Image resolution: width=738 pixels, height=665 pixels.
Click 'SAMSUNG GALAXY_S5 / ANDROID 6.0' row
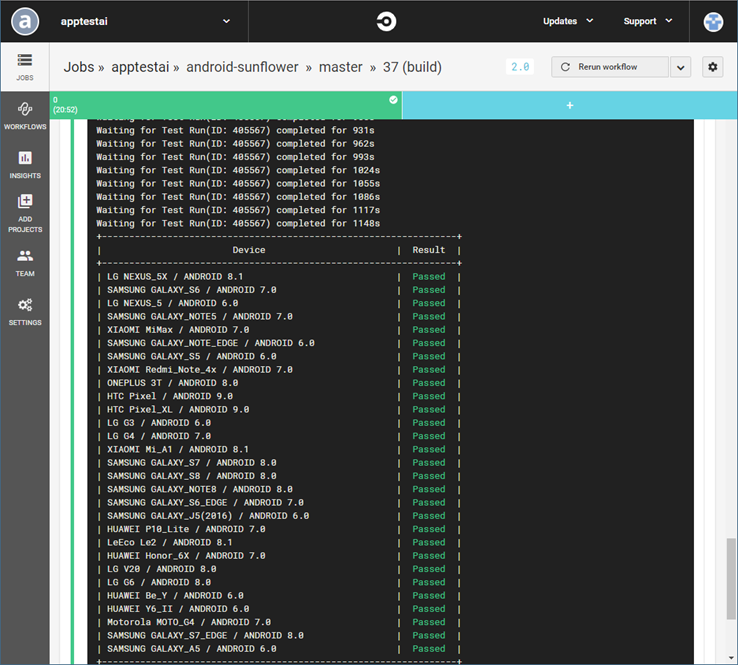279,356
